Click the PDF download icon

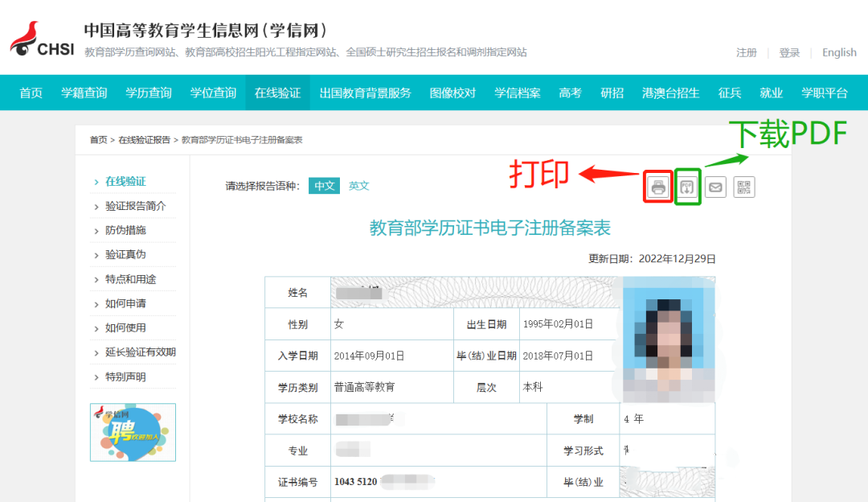coord(686,186)
